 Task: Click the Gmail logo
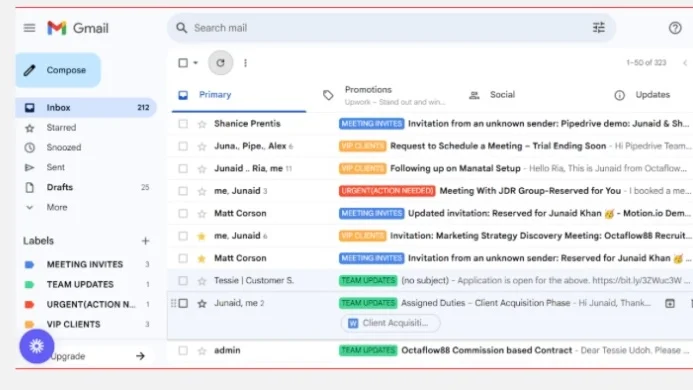78,28
